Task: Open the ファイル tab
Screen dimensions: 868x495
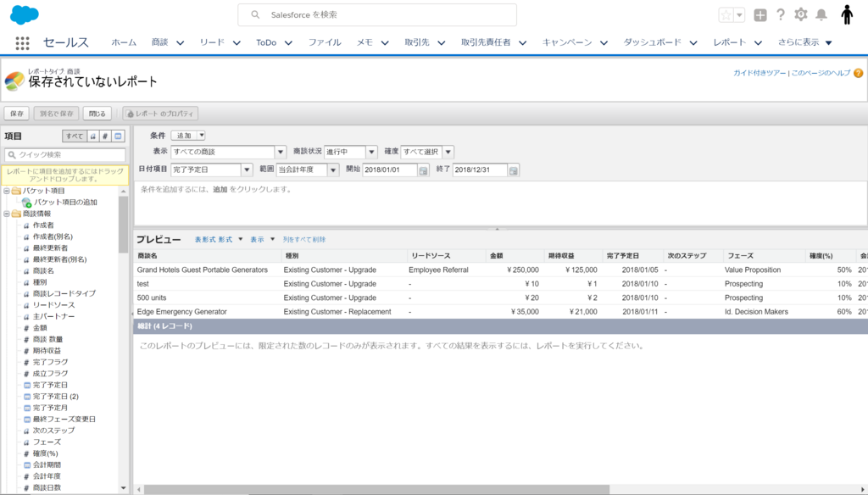Action: click(x=325, y=42)
